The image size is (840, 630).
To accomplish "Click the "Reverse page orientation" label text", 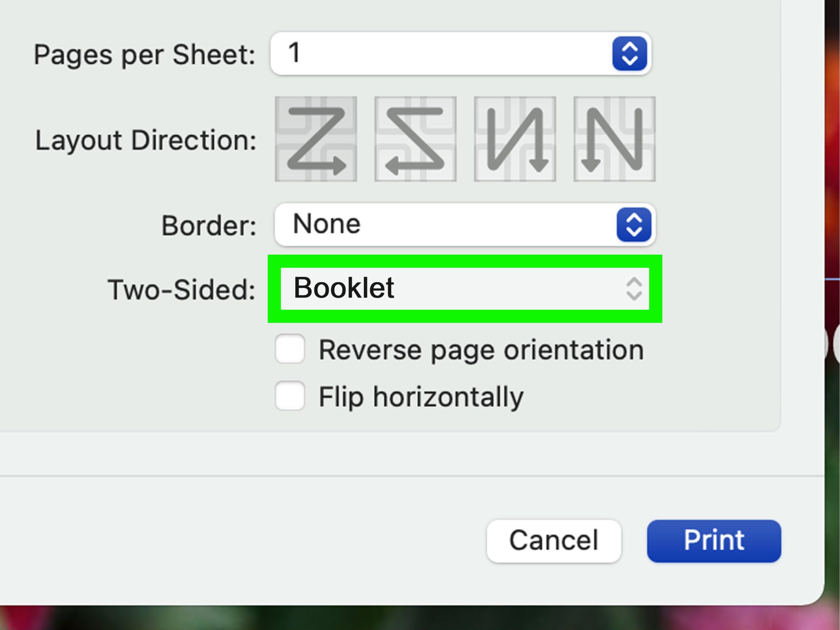I will (481, 350).
